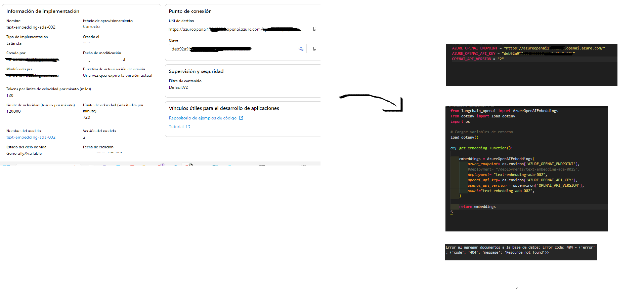Click the return embeddings line

pyautogui.click(x=477, y=207)
